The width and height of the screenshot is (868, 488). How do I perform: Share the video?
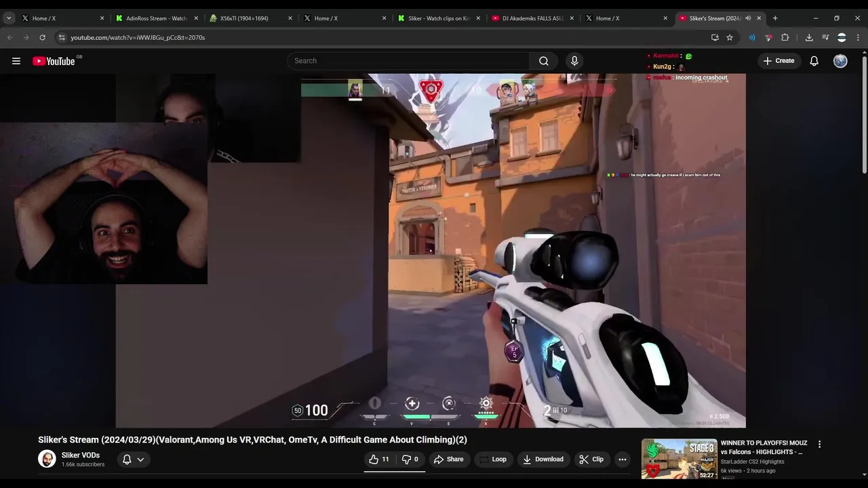pos(449,460)
